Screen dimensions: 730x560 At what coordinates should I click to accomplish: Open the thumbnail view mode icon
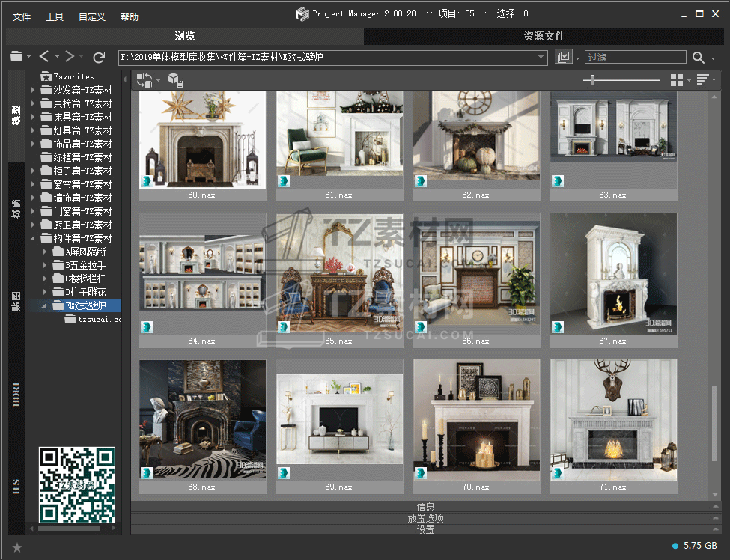[x=676, y=80]
